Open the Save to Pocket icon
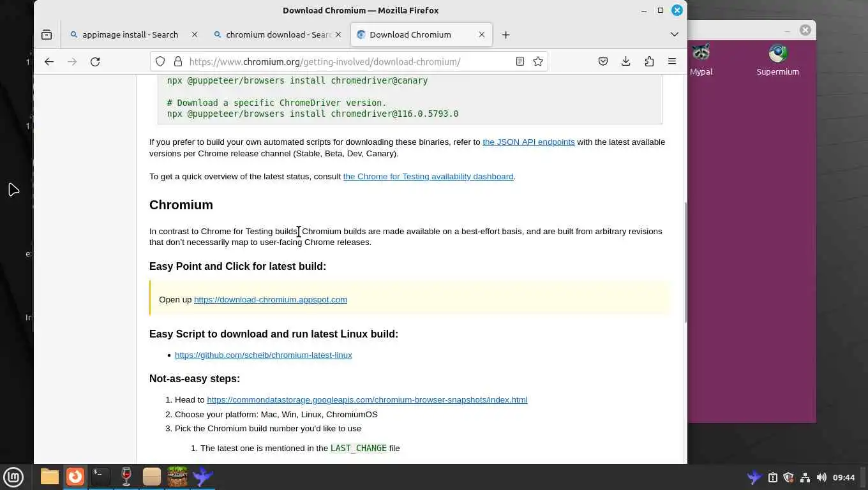This screenshot has width=868, height=490. (x=603, y=61)
